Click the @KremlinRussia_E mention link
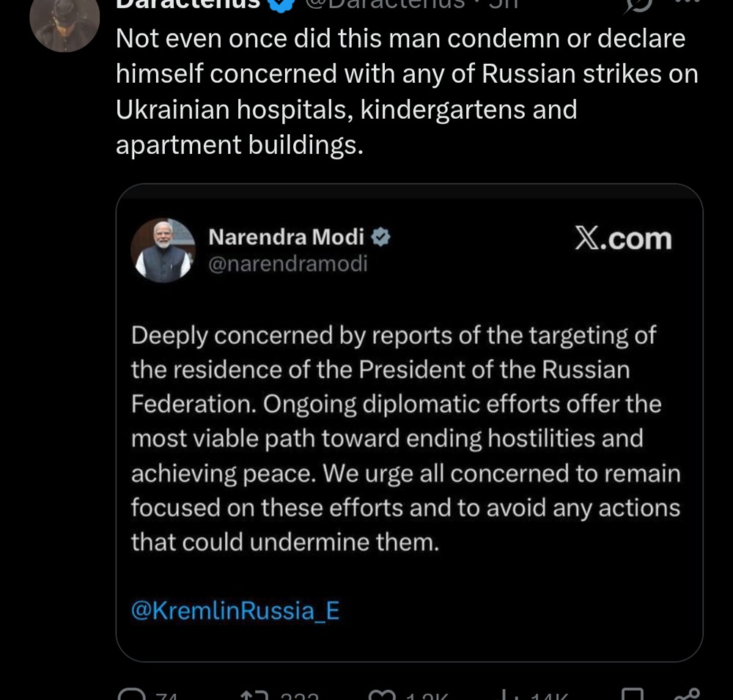Image resolution: width=733 pixels, height=700 pixels. pyautogui.click(x=235, y=611)
